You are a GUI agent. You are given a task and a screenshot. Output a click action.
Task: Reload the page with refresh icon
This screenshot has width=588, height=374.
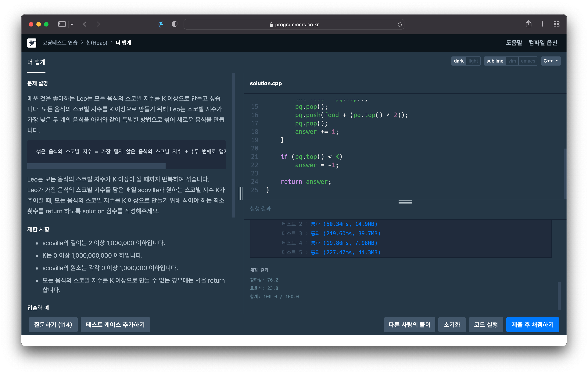coord(400,24)
